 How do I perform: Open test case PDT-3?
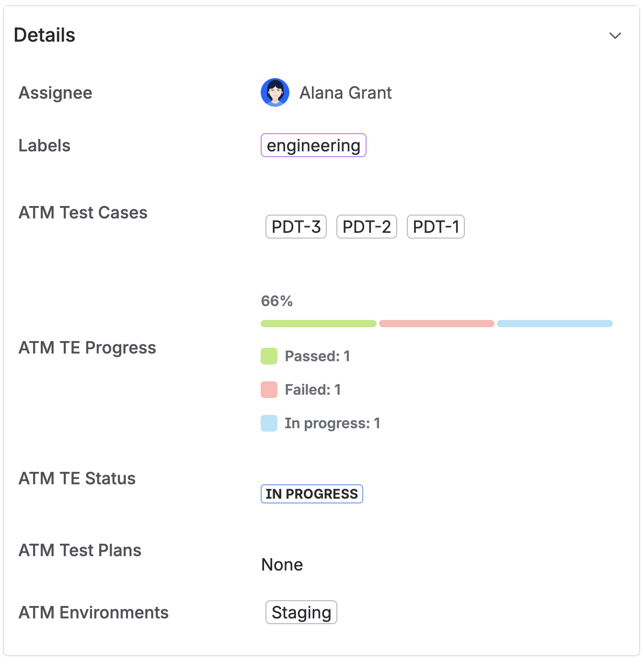coord(296,227)
